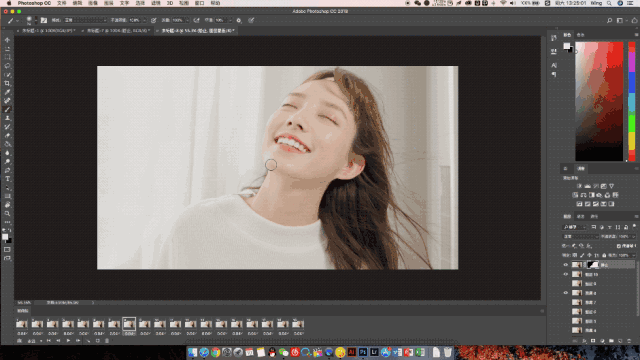Open the 3D menu in the menu bar
Viewport: 640px width, 360px height.
point(170,3)
